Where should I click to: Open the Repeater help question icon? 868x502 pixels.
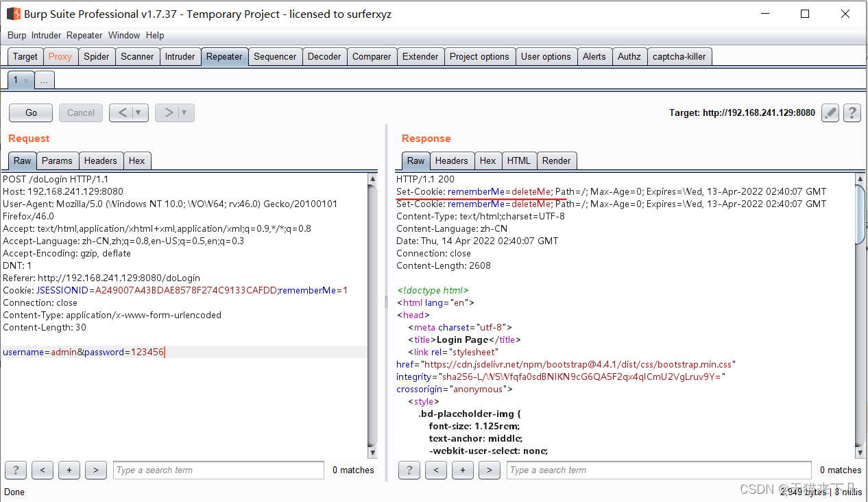tap(852, 112)
